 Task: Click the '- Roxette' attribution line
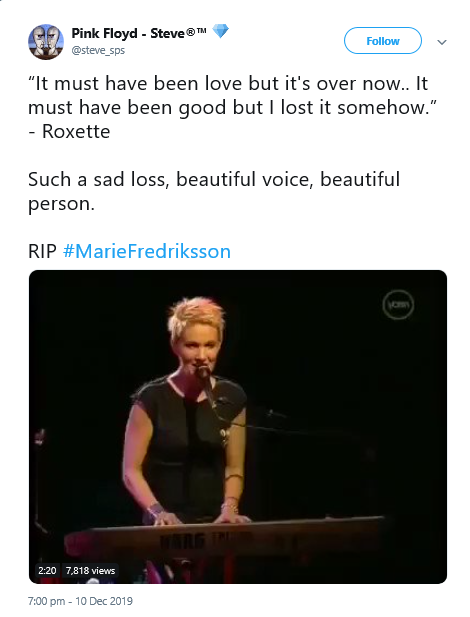pyautogui.click(x=69, y=131)
